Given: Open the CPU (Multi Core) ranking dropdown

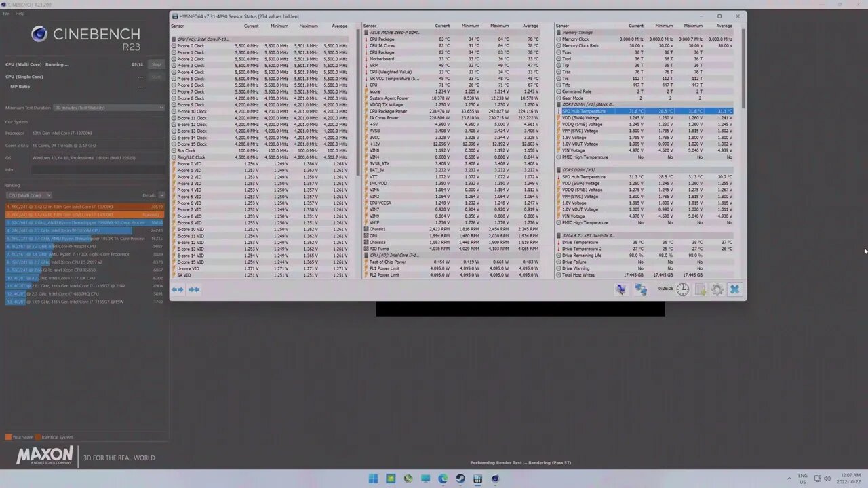Looking at the screenshot, I should pos(28,195).
